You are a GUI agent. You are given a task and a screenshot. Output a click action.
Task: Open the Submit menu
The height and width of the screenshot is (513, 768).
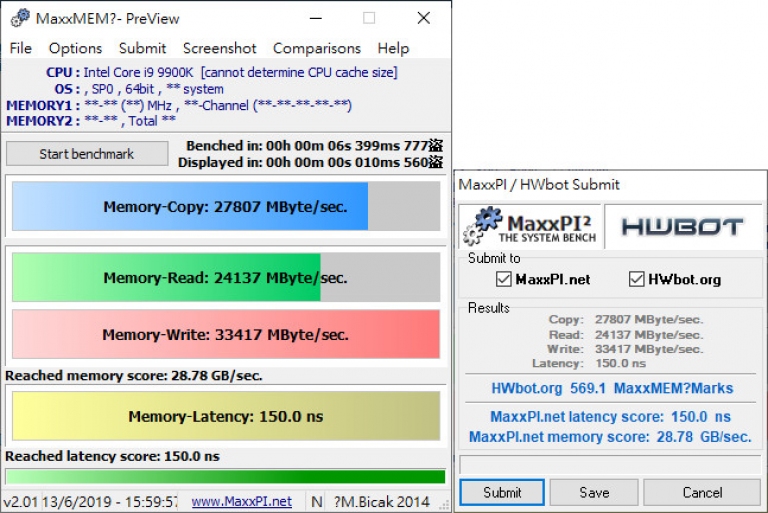(x=142, y=49)
